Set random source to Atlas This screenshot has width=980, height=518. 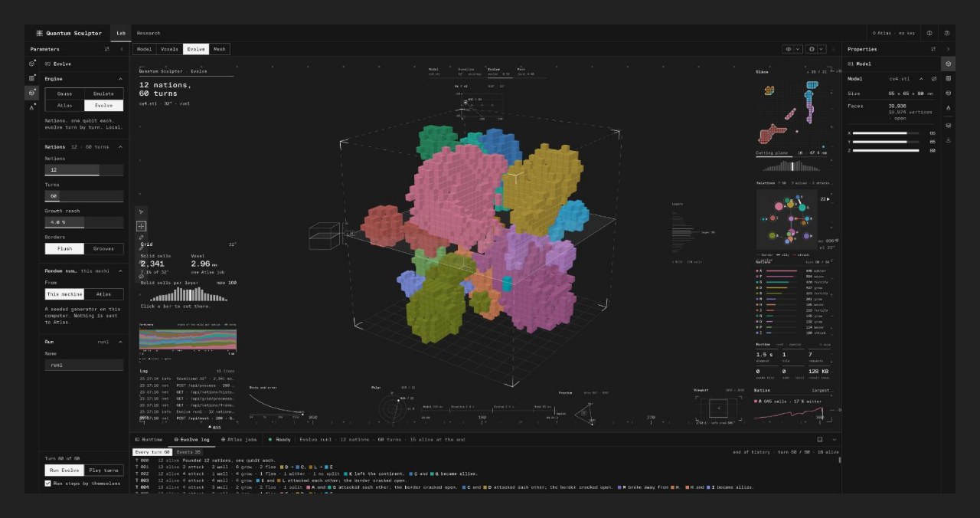(103, 293)
